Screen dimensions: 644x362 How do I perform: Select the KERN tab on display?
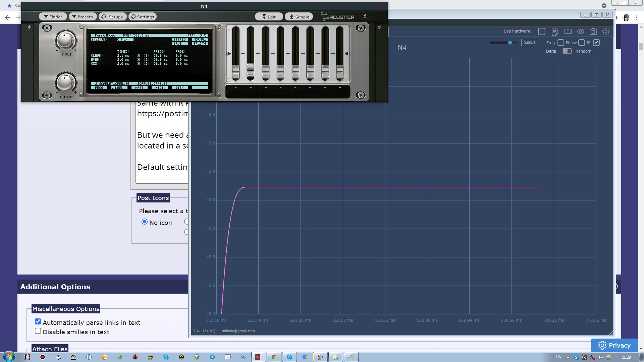[x=119, y=88]
